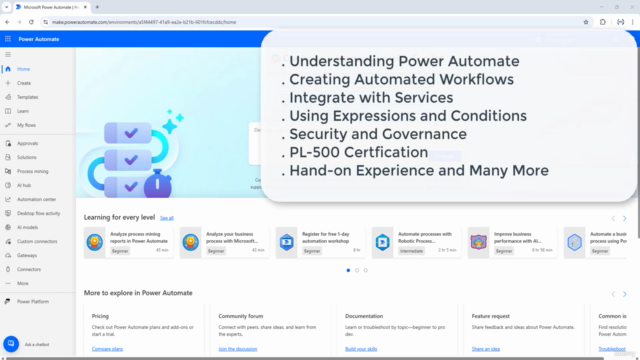
Task: Open My flows in the sidebar
Action: point(26,125)
